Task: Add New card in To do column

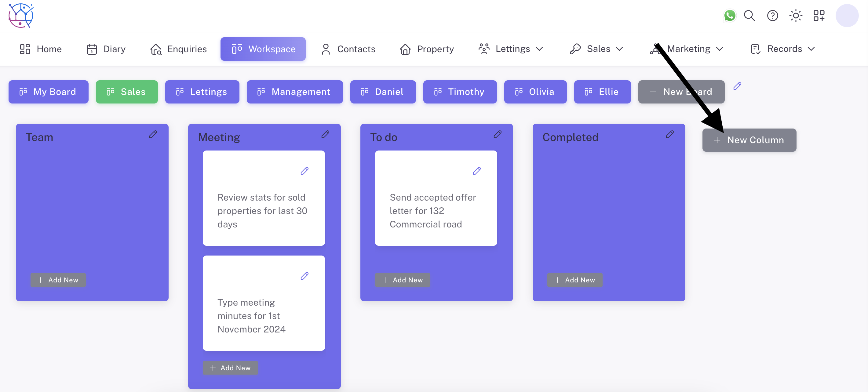Action: click(x=402, y=280)
